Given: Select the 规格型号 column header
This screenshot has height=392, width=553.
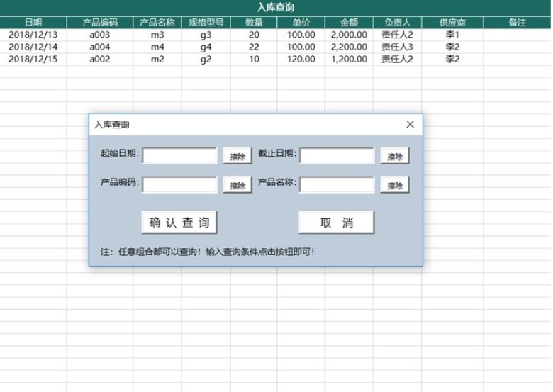Looking at the screenshot, I should click(206, 23).
